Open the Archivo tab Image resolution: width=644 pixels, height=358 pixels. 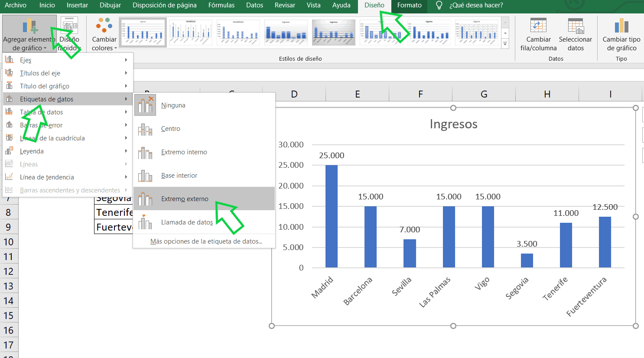pyautogui.click(x=16, y=5)
